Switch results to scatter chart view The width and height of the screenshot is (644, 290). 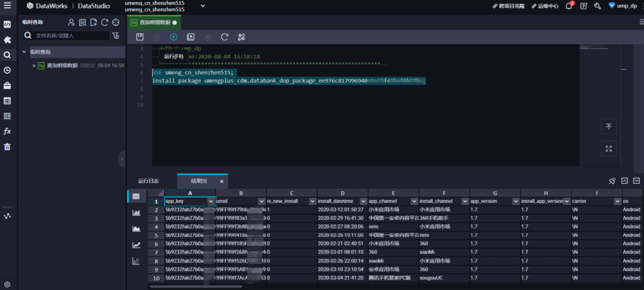tap(136, 261)
